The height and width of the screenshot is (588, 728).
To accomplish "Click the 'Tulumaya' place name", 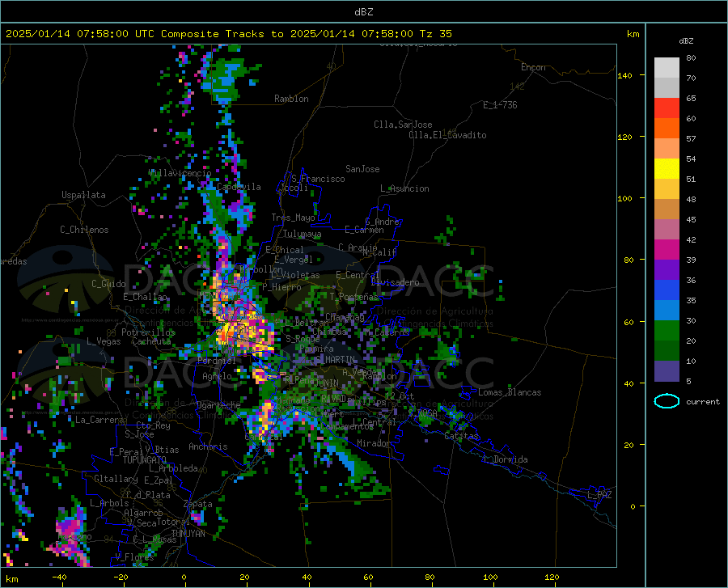I will tap(302, 234).
